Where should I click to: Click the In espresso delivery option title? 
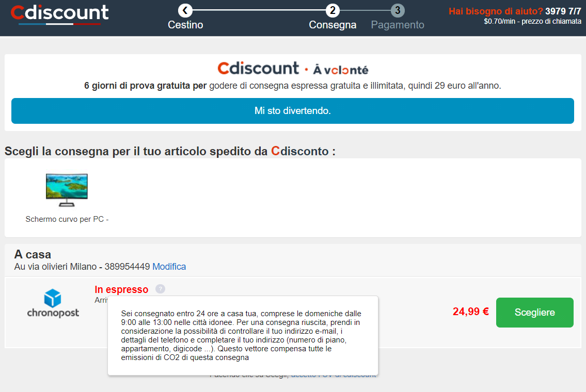(x=121, y=289)
